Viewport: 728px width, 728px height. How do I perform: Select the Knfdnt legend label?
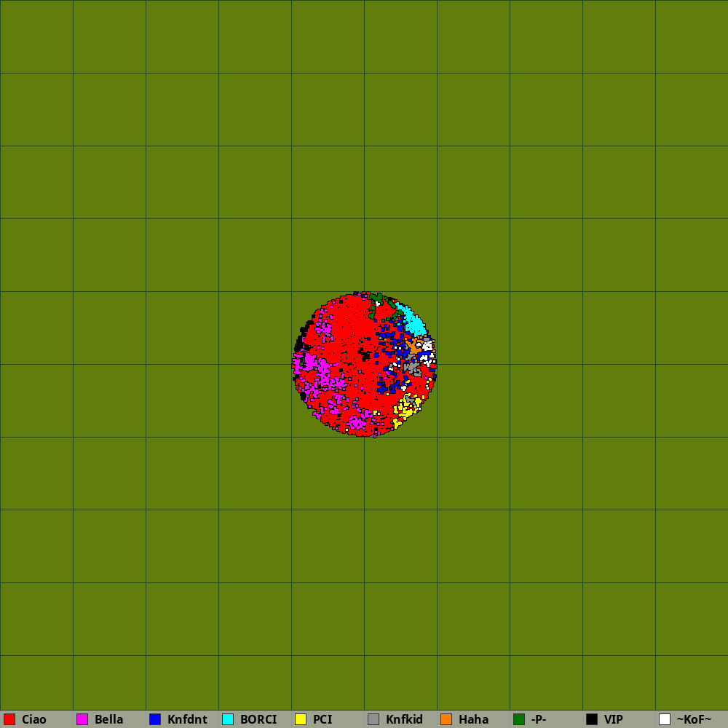pyautogui.click(x=187, y=719)
